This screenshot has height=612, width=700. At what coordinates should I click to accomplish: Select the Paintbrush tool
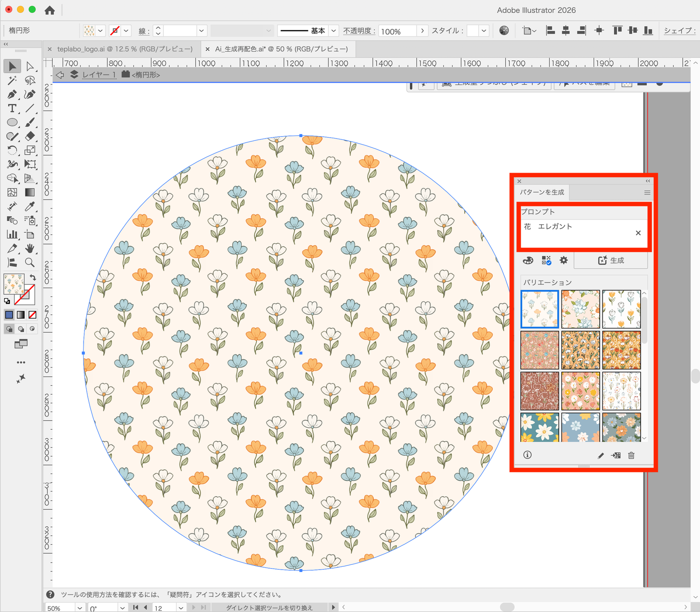tap(30, 122)
